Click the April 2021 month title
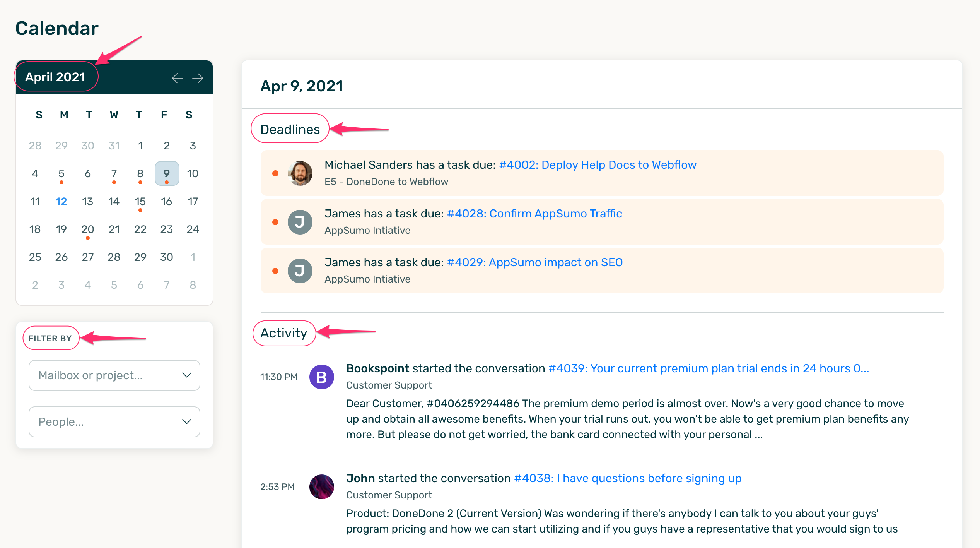The image size is (980, 548). click(x=55, y=77)
